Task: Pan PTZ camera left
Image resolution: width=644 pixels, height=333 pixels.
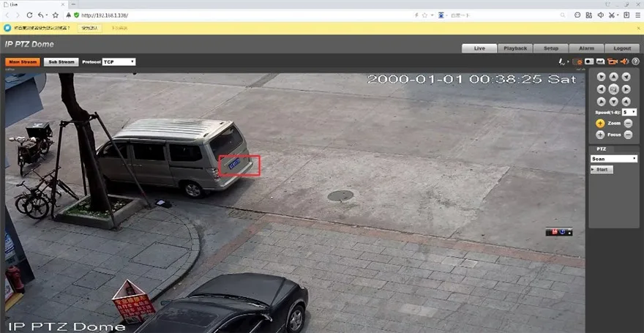Action: (x=602, y=89)
